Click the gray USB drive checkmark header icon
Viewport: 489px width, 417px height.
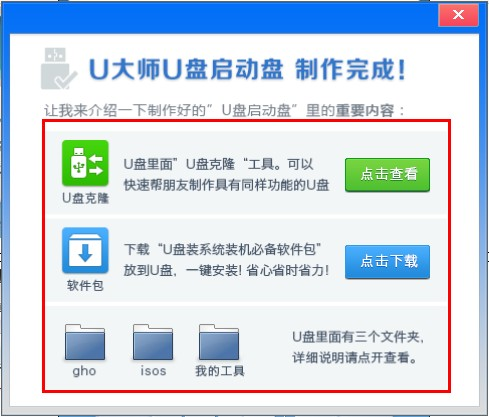[59, 69]
